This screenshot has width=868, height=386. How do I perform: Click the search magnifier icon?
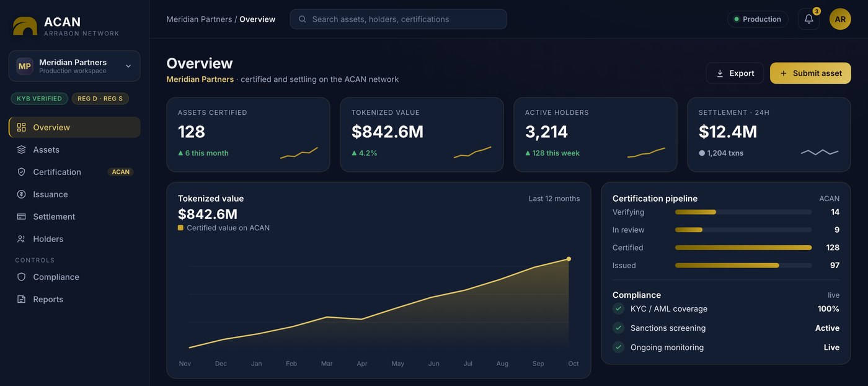(x=303, y=19)
